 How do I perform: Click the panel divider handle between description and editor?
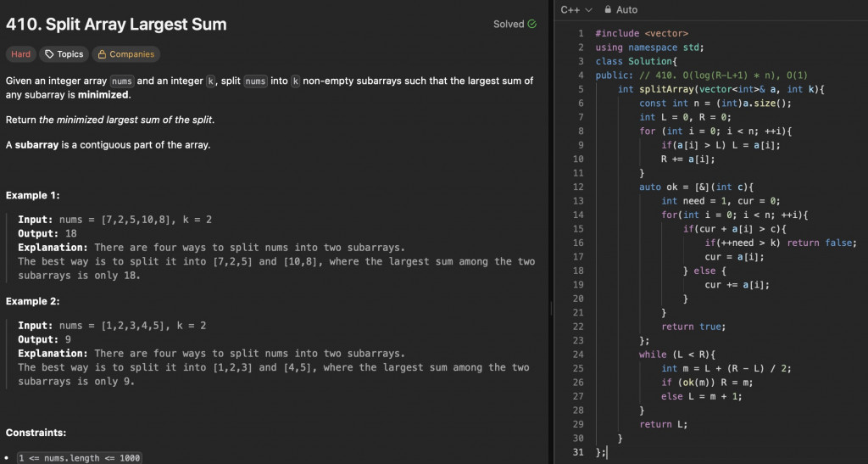[x=551, y=309]
